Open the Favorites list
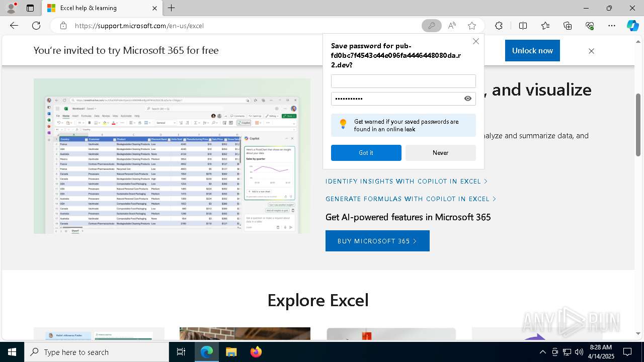 click(545, 26)
